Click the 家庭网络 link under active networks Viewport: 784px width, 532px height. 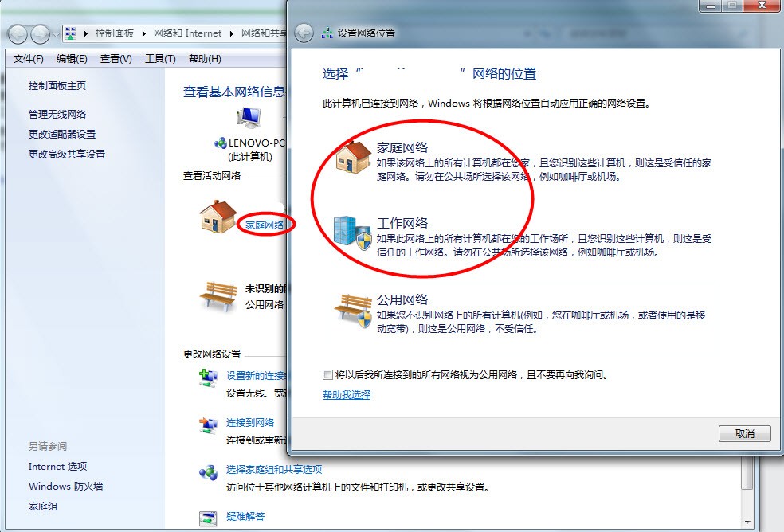point(265,225)
